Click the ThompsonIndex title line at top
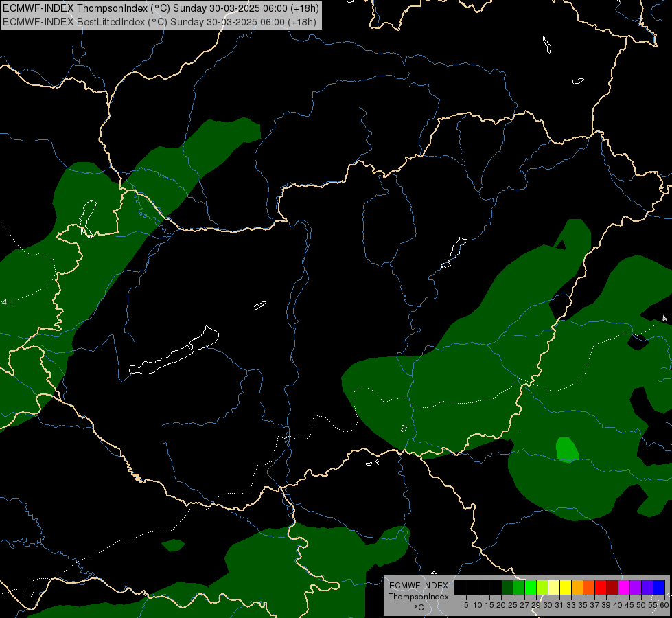 pyautogui.click(x=161, y=8)
